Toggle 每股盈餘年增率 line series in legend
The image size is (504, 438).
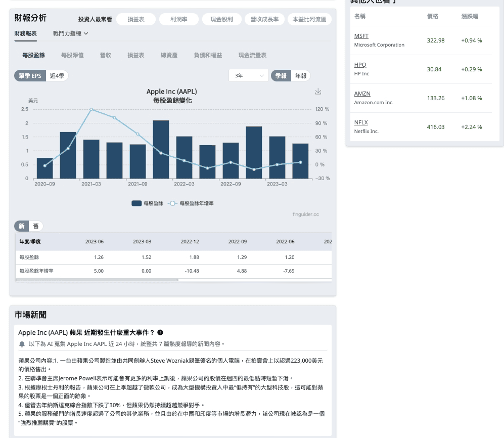coord(191,203)
